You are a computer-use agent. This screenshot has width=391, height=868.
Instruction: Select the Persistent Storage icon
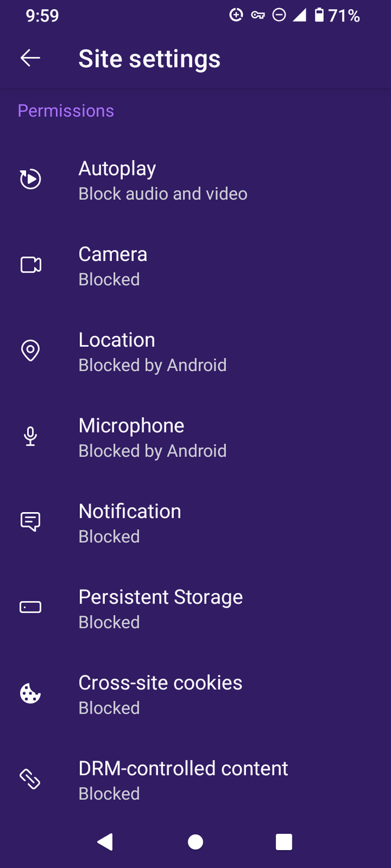tap(30, 607)
